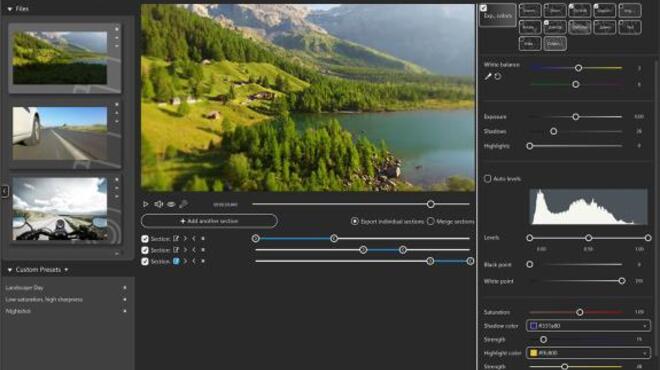Image resolution: width=660 pixels, height=370 pixels.
Task: Click the first section's end marker
Action: (x=334, y=239)
